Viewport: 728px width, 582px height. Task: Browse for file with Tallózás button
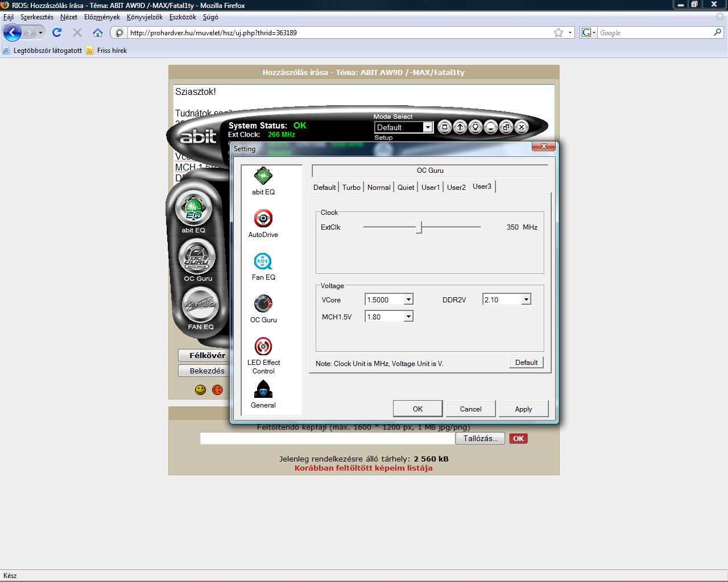480,438
